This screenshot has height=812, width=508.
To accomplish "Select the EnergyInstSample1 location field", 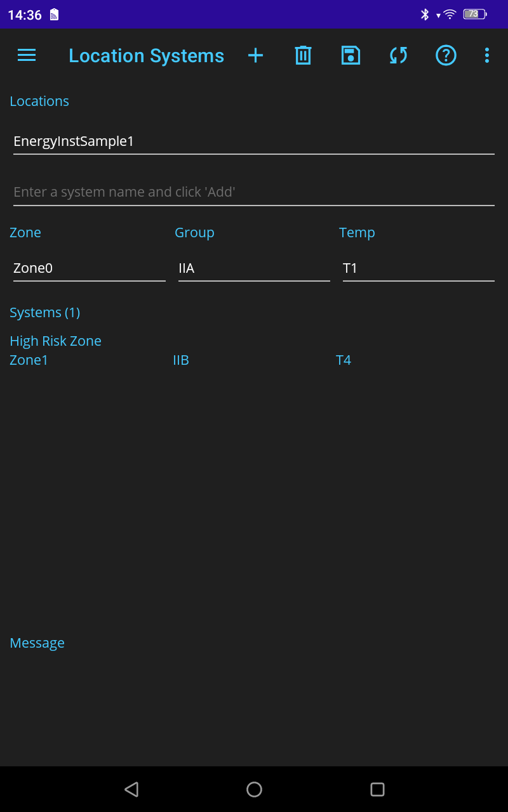I will point(254,141).
